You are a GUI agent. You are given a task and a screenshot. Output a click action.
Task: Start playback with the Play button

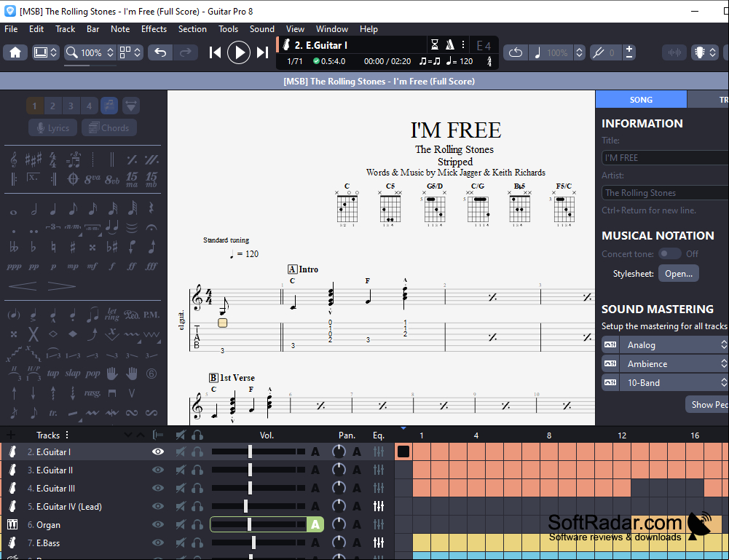tap(239, 52)
